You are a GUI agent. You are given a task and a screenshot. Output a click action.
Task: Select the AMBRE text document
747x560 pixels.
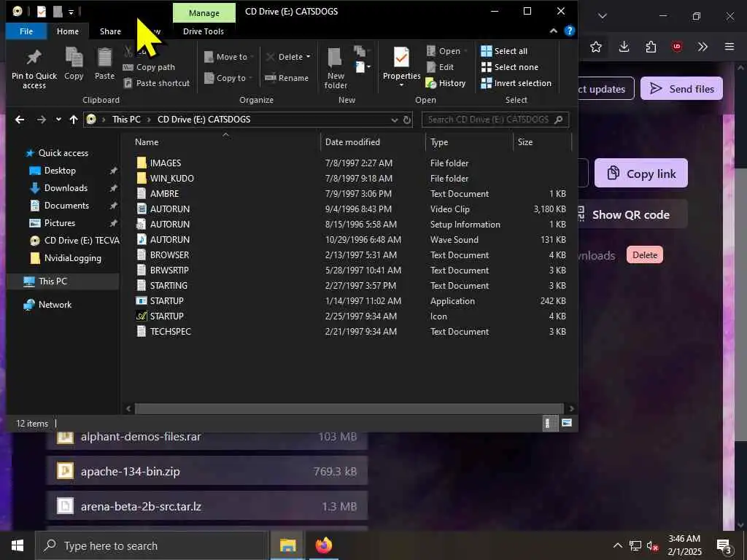[x=164, y=194]
